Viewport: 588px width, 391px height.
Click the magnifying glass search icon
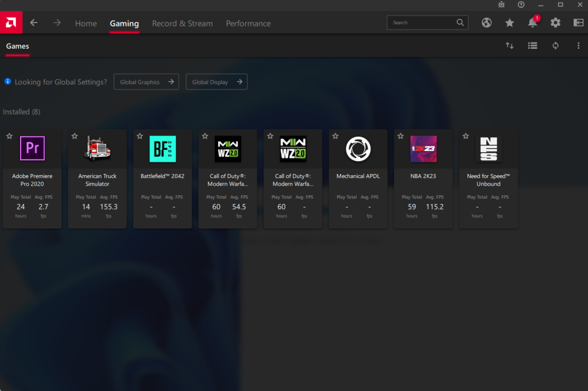coord(460,22)
